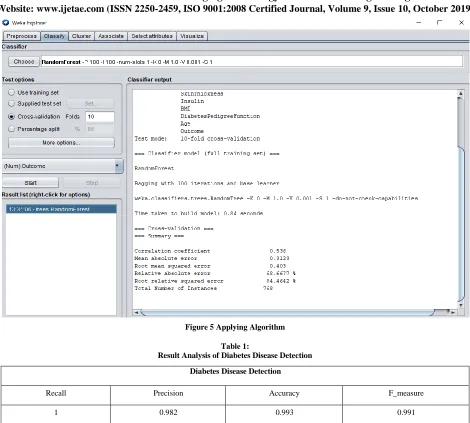The height and width of the screenshot is (423, 470).
Task: Click the Correlation coefficient line in output
Action: (210, 251)
